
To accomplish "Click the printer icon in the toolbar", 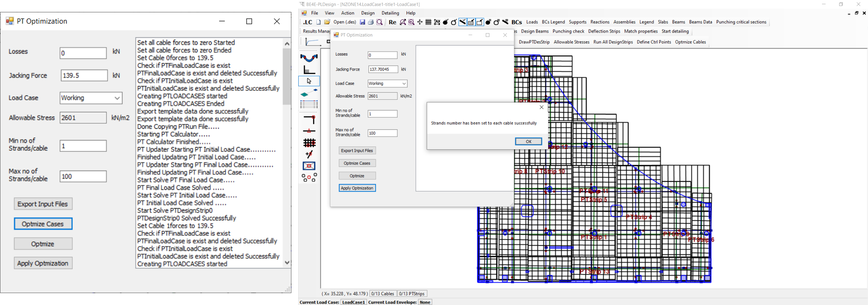I will point(371,22).
